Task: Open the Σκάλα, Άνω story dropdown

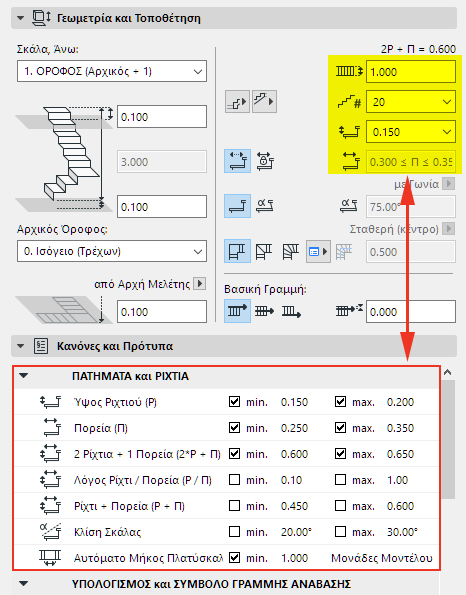Action: (112, 71)
